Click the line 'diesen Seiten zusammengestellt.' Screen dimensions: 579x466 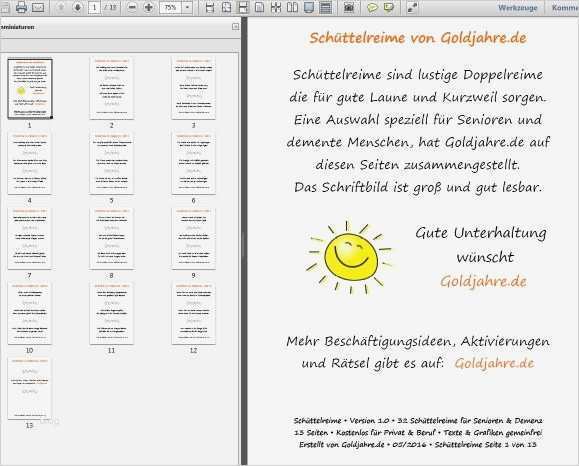(x=418, y=165)
